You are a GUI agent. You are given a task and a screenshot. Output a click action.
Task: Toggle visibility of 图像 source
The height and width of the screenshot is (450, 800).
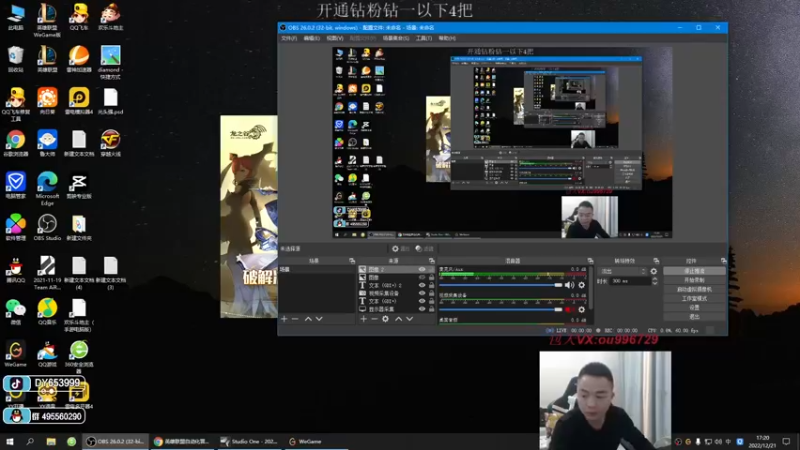click(x=421, y=278)
